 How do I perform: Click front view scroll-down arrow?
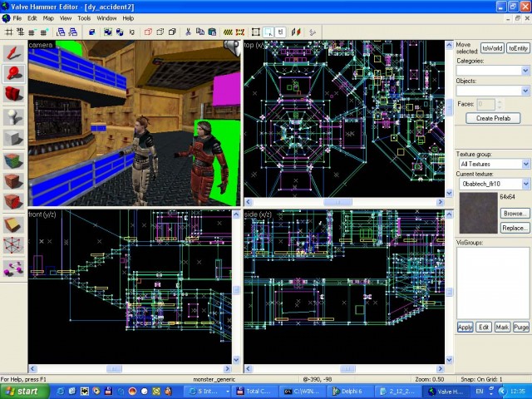(236, 360)
